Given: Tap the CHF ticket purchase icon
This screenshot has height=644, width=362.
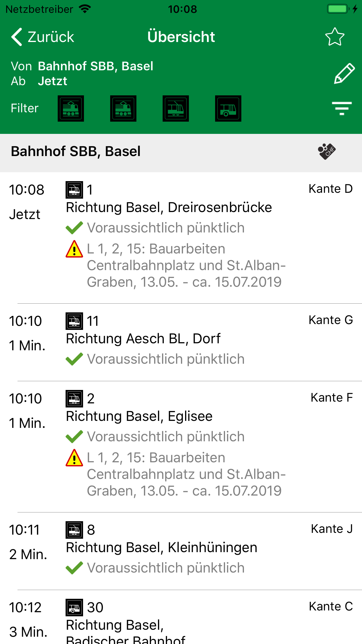Looking at the screenshot, I should pos(326,151).
